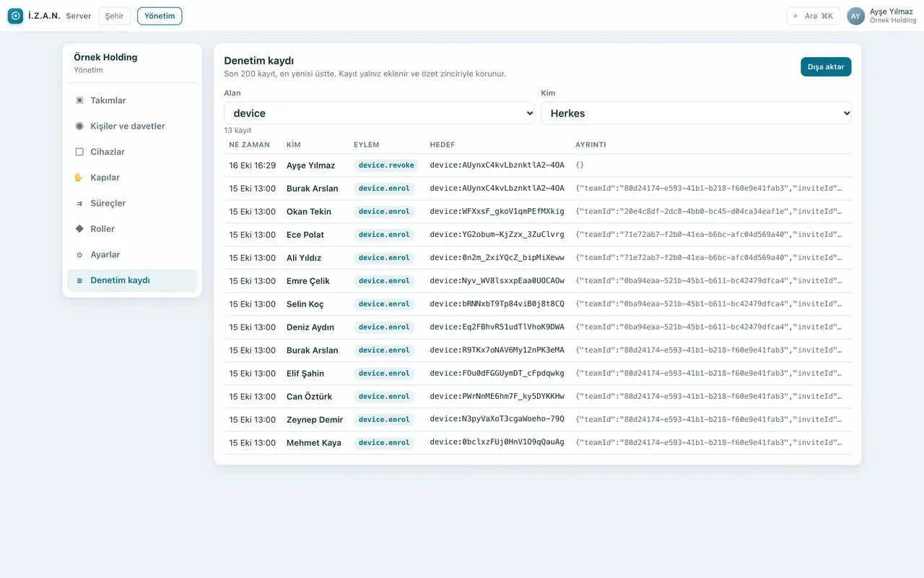This screenshot has height=578, width=924.
Task: Click the Takımlar sidebar icon
Action: coord(79,100)
